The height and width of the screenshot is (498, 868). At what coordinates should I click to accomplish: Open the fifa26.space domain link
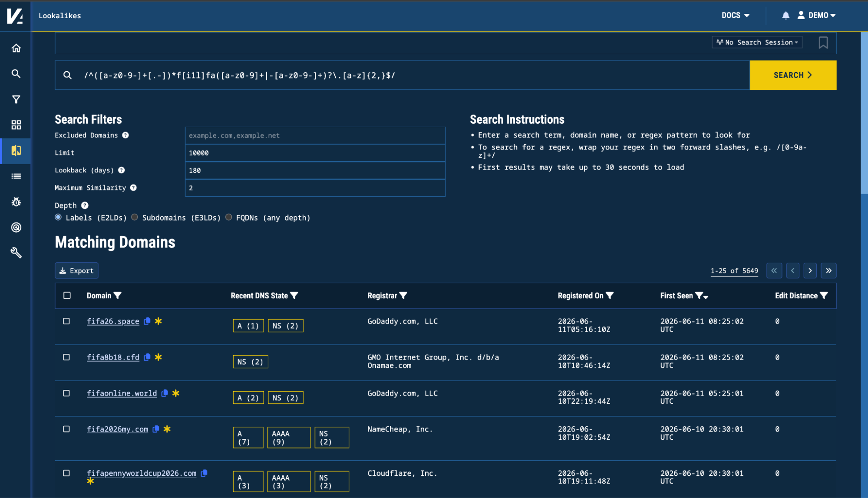(113, 321)
